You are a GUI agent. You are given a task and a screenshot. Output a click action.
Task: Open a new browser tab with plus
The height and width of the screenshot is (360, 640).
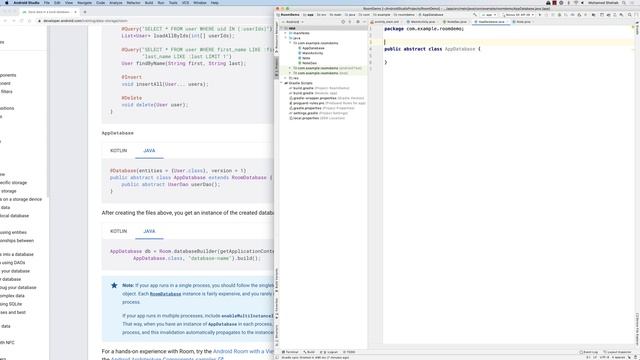point(85,12)
